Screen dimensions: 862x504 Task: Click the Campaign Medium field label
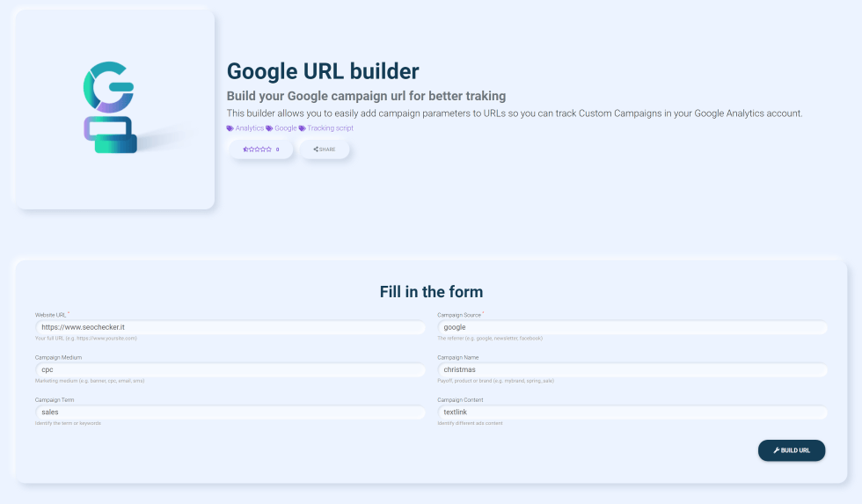(58, 357)
